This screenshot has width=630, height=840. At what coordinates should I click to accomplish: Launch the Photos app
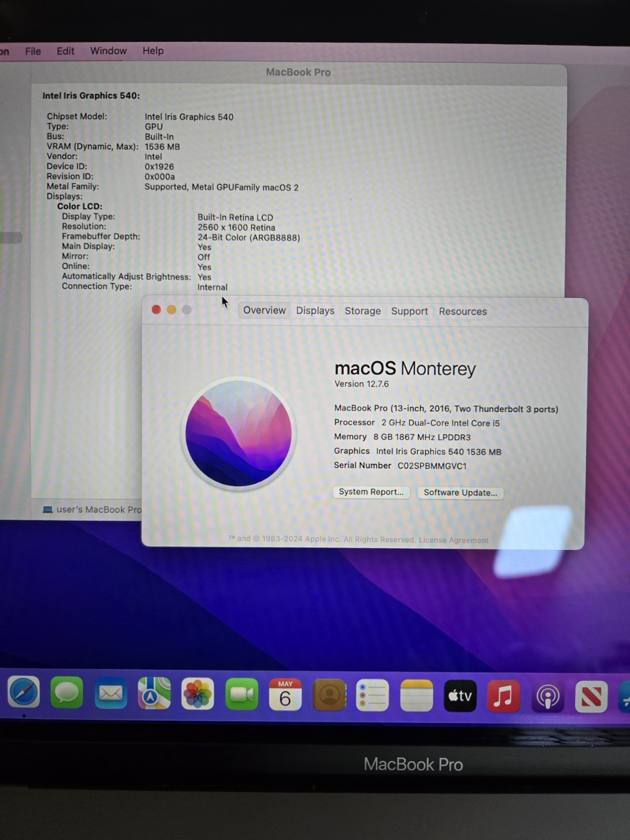[x=197, y=694]
